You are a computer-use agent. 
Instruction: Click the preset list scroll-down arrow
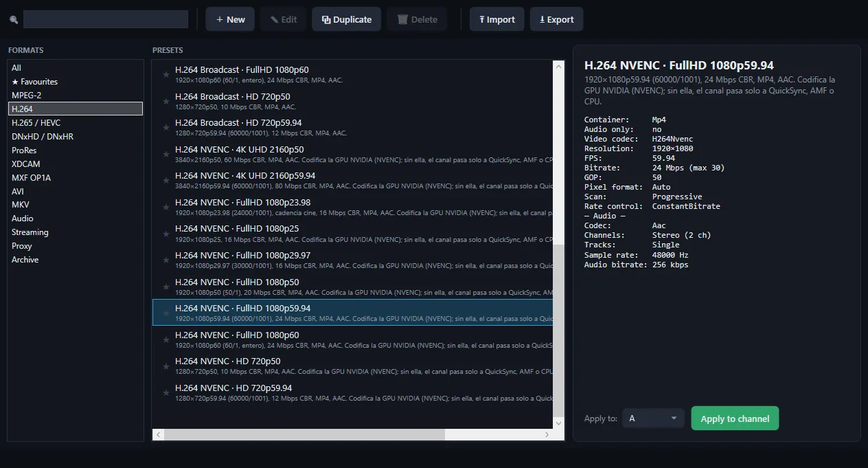click(x=558, y=423)
